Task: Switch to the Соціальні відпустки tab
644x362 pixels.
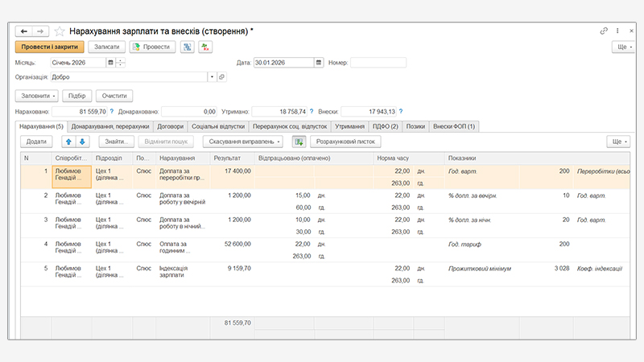Action: 217,126
